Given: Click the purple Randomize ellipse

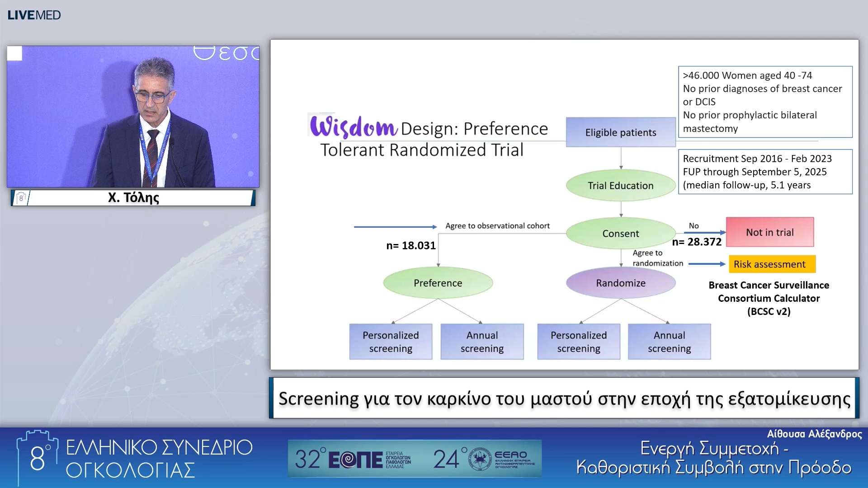Looking at the screenshot, I should 621,283.
